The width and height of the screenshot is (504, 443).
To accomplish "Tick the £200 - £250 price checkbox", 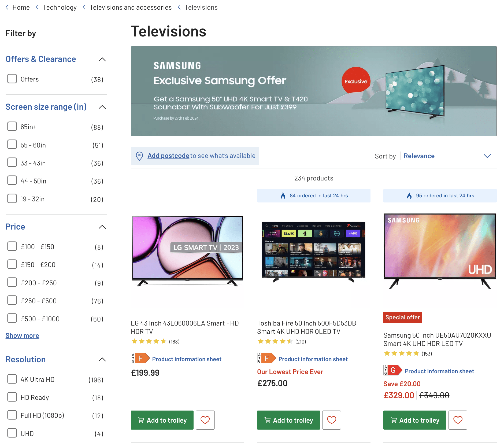I will click(x=12, y=282).
